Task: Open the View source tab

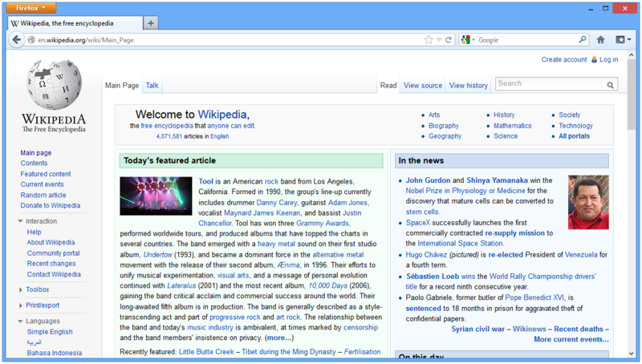Action: pos(423,86)
